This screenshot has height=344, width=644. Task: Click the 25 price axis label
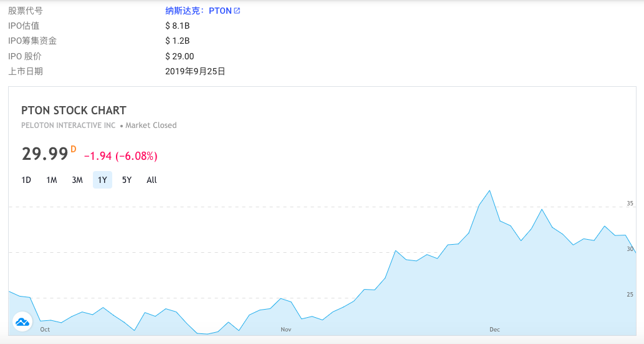click(x=630, y=295)
